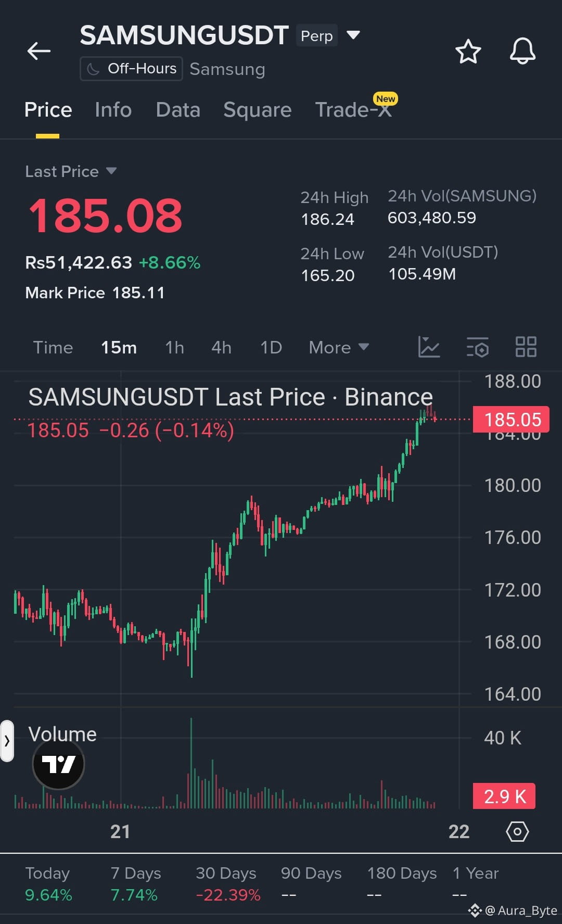This screenshot has height=924, width=562.
Task: Tap the 185.08 last price value
Action: pos(105,216)
